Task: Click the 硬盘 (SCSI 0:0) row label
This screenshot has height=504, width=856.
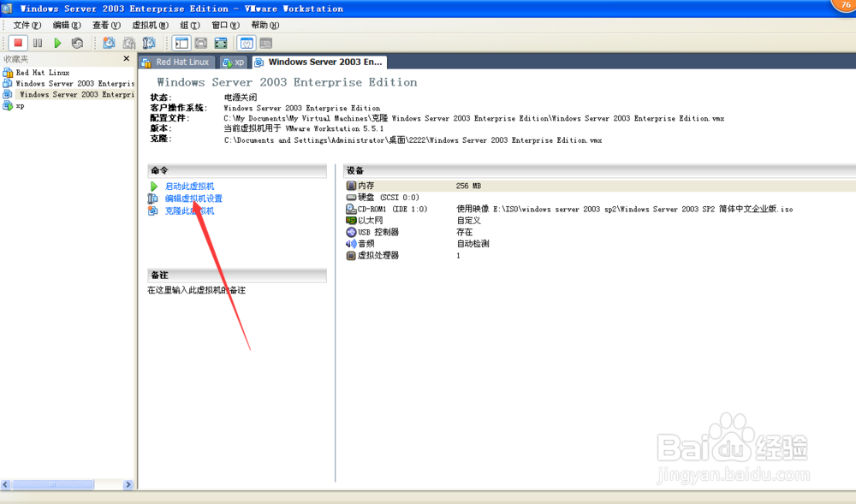Action: (x=389, y=198)
